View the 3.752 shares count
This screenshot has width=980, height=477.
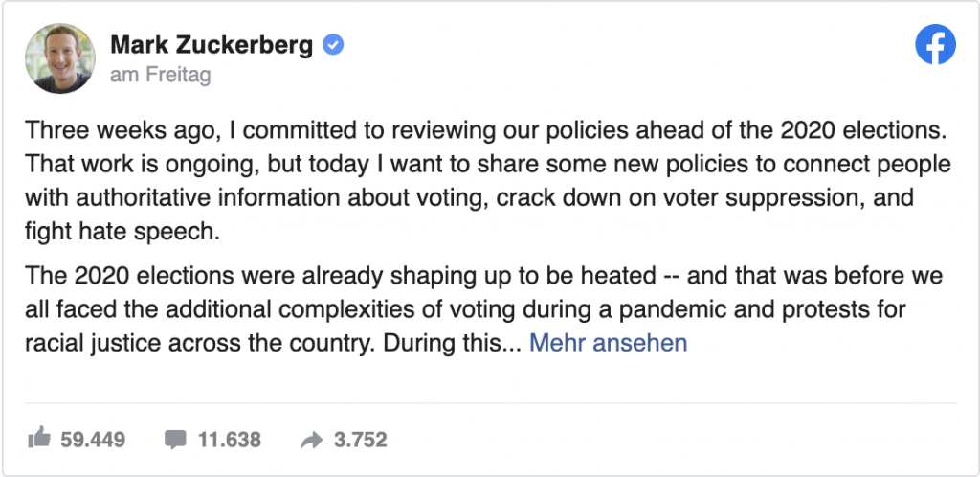point(361,440)
